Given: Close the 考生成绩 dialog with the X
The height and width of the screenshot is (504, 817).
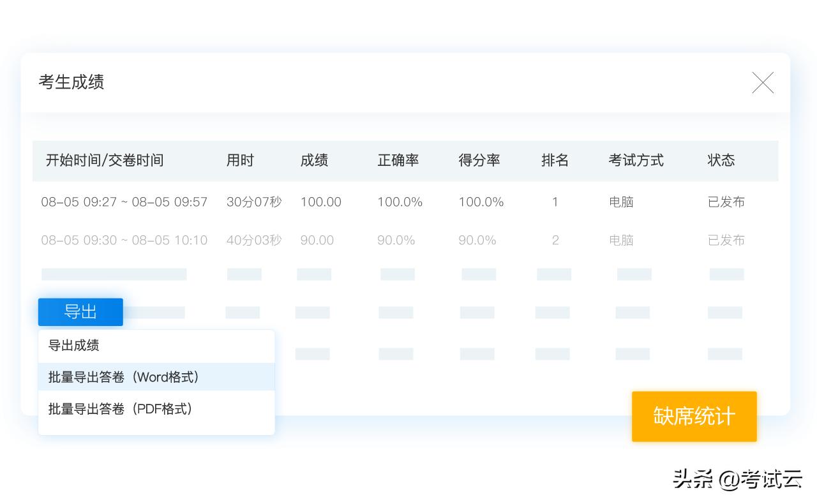Looking at the screenshot, I should point(763,83).
